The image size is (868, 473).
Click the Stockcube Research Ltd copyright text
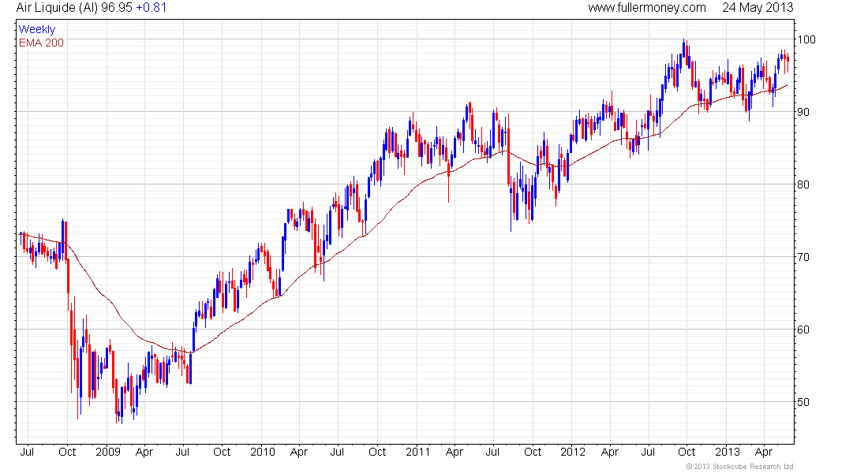coord(739,467)
